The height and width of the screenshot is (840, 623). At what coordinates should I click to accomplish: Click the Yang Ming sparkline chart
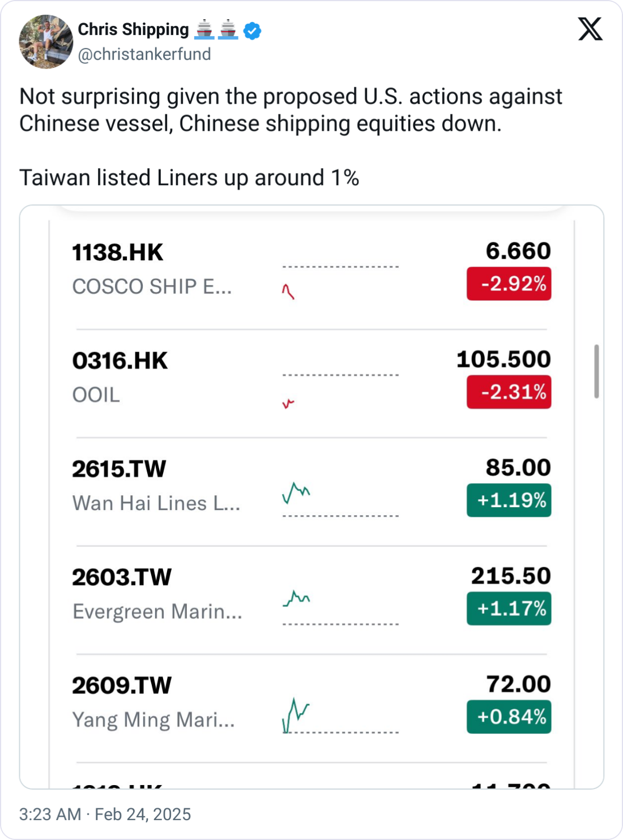(x=296, y=715)
